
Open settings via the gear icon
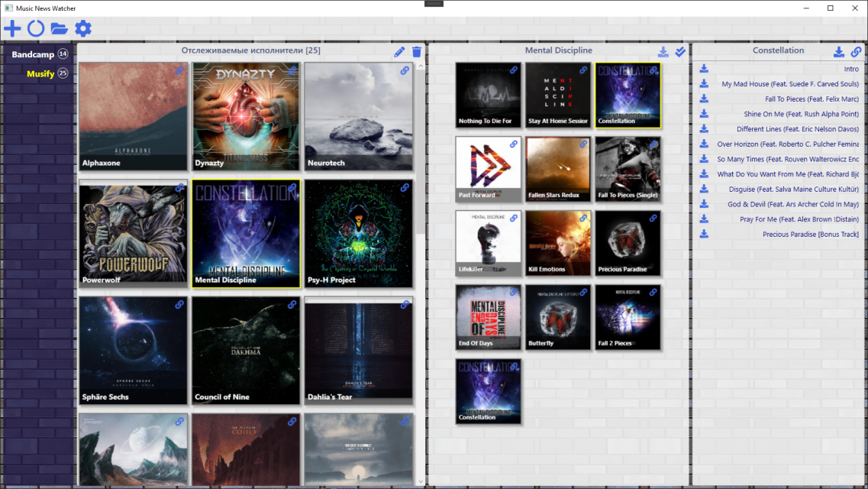pyautogui.click(x=83, y=28)
